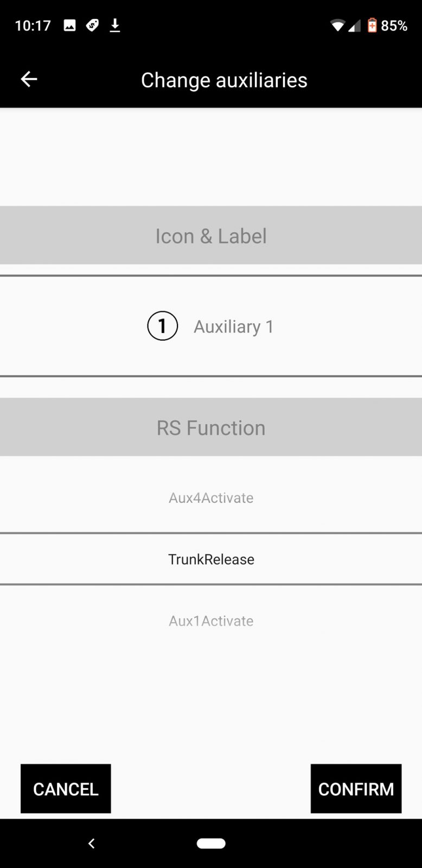Expand the Icon & Label section
Viewport: 422px width, 868px height.
211,235
